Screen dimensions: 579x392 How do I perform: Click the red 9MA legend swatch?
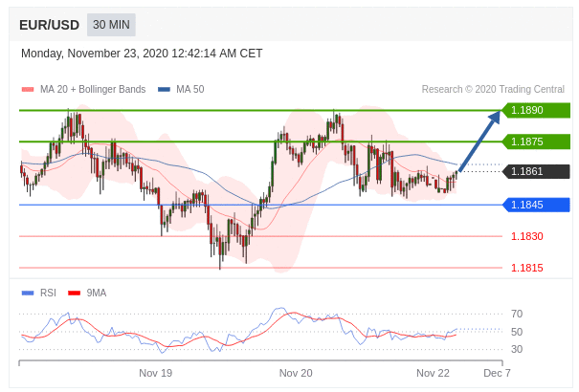click(75, 294)
